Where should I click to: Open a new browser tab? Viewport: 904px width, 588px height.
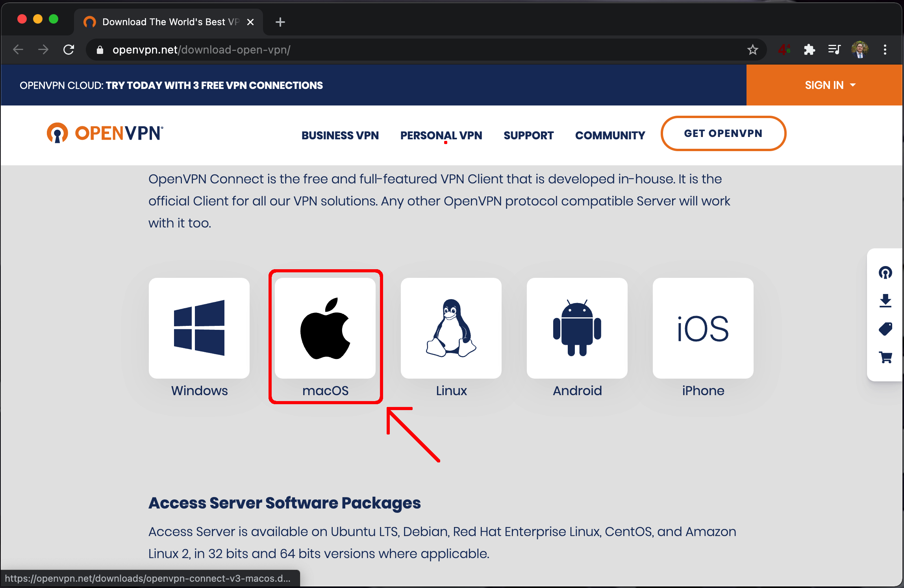pyautogui.click(x=280, y=22)
